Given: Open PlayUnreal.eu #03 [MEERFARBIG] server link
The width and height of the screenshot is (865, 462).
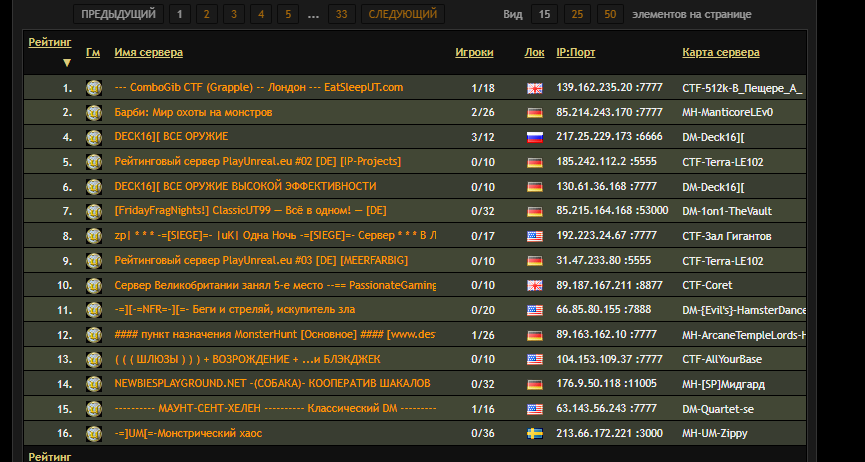Looking at the screenshot, I should [x=261, y=260].
